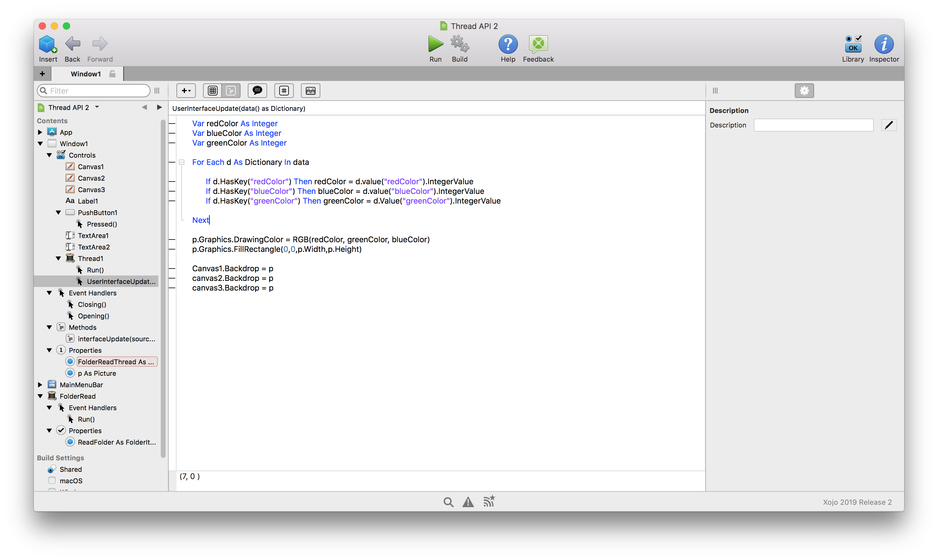
Task: Click the lock icon on Window1 tab
Action: (112, 74)
